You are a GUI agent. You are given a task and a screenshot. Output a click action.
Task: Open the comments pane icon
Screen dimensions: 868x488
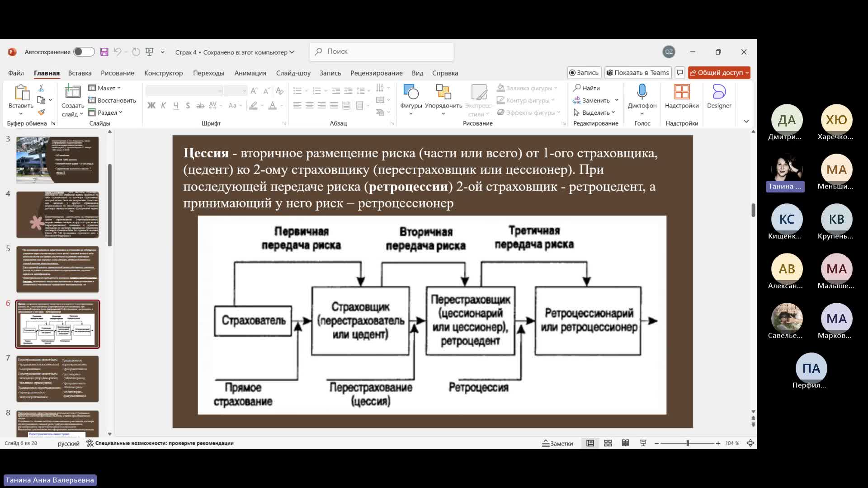tap(680, 73)
